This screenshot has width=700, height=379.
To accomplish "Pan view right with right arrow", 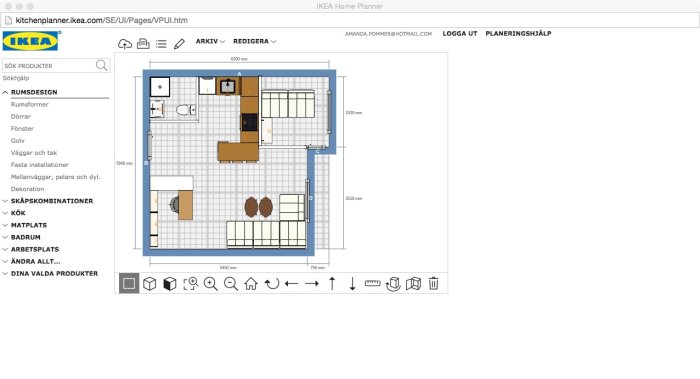I will (x=312, y=283).
